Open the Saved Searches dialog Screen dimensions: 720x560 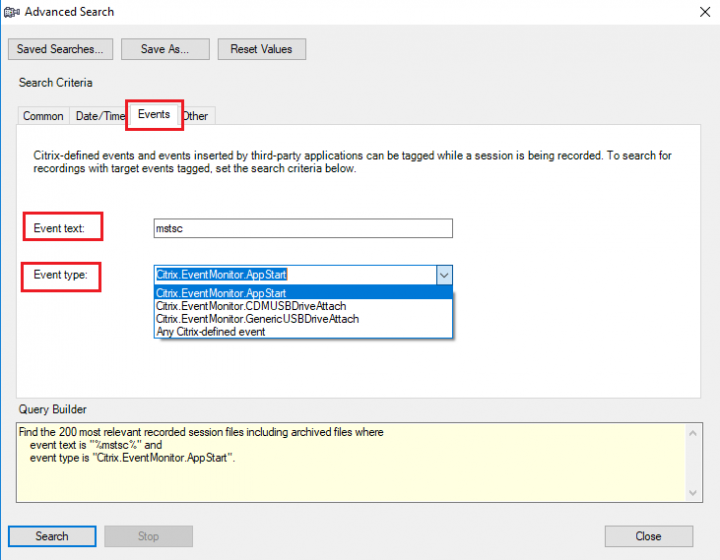[60, 49]
